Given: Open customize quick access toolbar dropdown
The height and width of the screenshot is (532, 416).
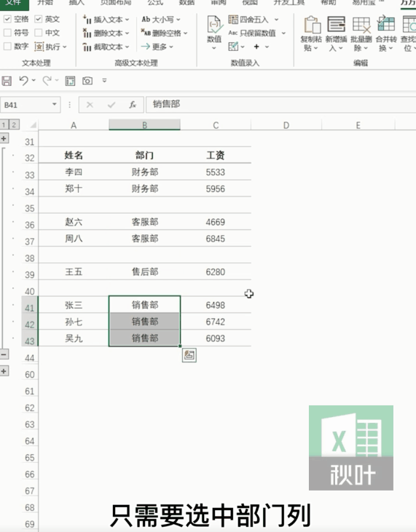Looking at the screenshot, I should point(105,81).
